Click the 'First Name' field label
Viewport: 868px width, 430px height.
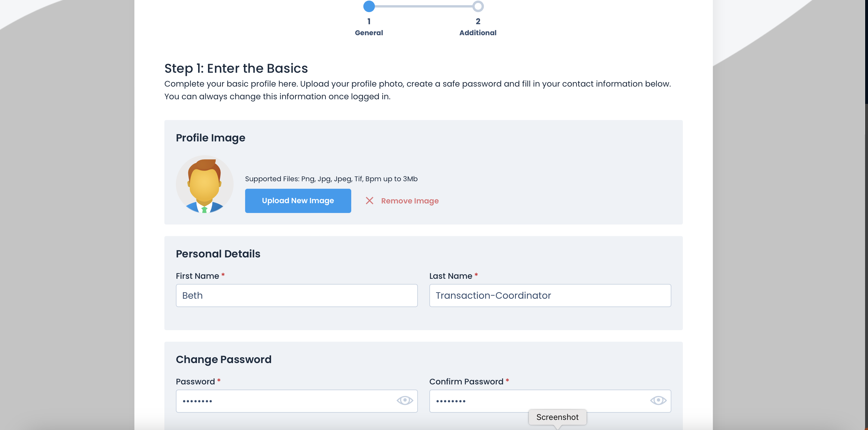coord(198,276)
